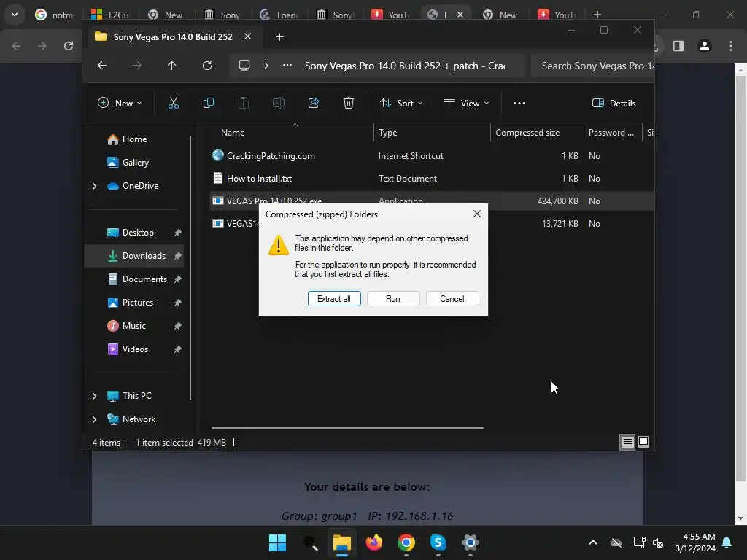Show hidden system tray icons
747x560 pixels.
point(592,542)
